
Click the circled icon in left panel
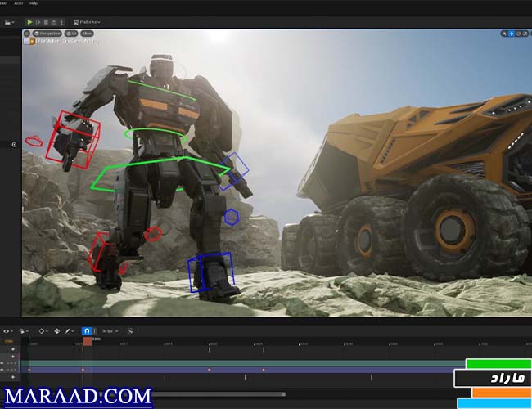(x=14, y=145)
